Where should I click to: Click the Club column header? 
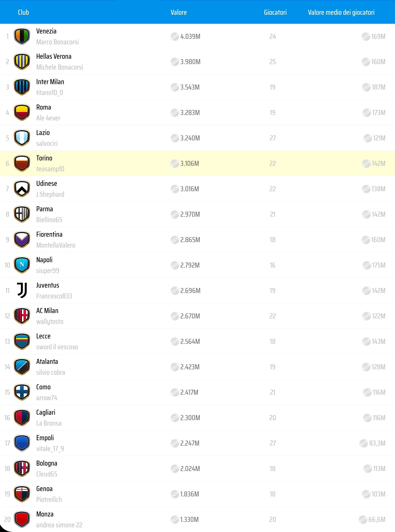point(23,12)
